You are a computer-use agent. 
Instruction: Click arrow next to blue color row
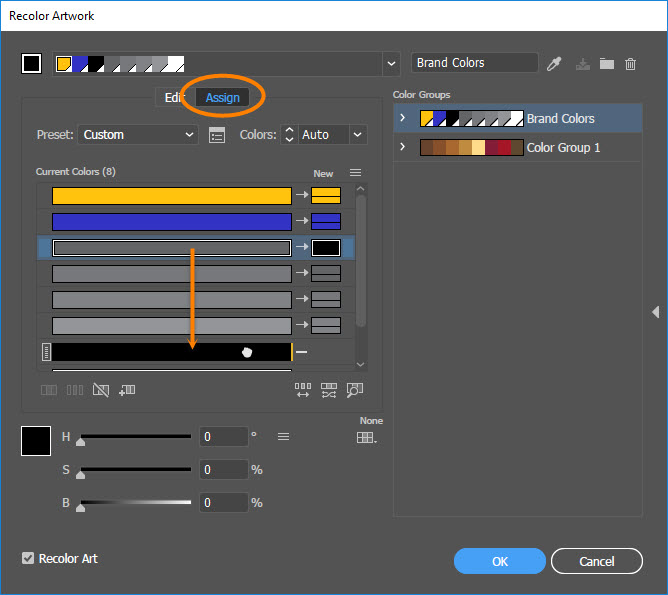tap(302, 221)
